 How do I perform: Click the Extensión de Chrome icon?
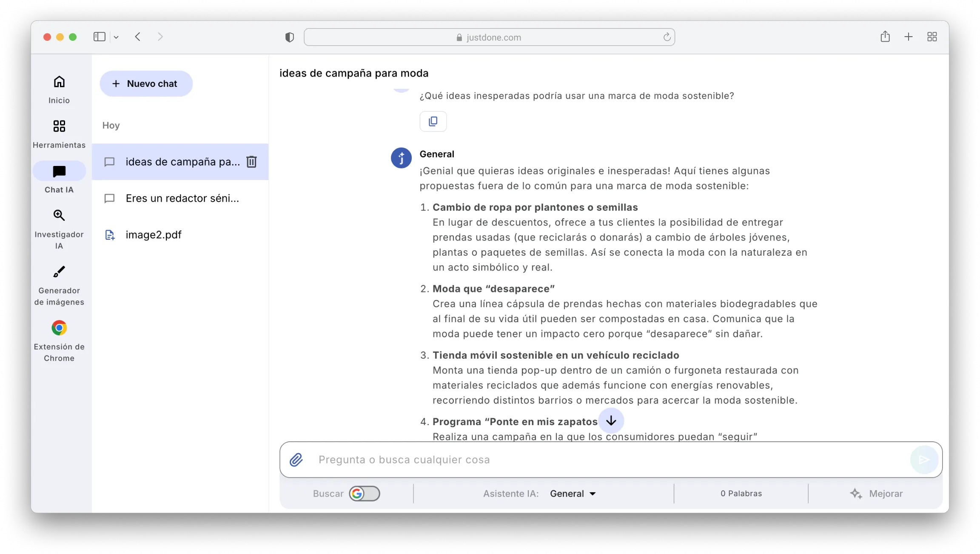click(x=59, y=328)
